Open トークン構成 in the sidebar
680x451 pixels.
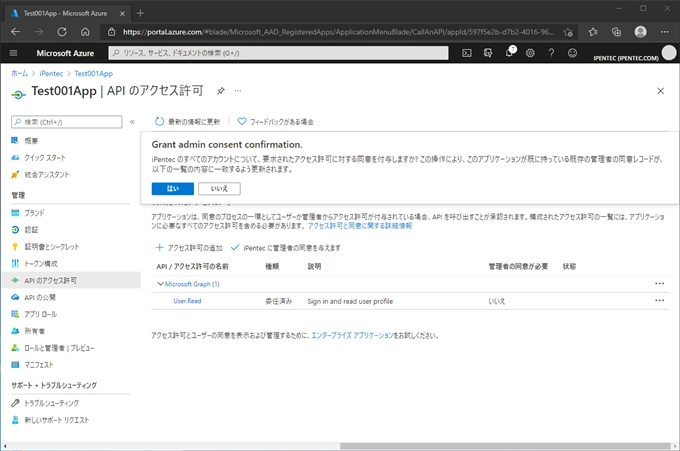click(41, 263)
